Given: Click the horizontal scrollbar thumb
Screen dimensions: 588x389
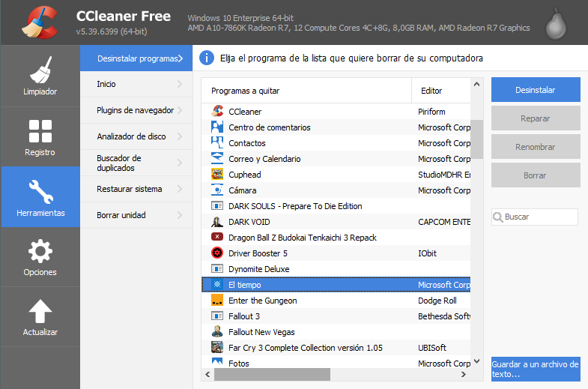Looking at the screenshot, I should (x=266, y=373).
